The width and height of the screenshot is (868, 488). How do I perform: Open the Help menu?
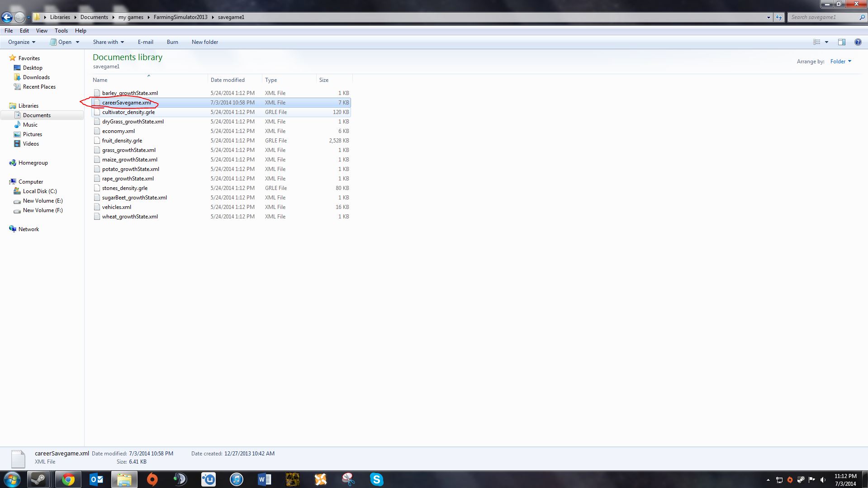[81, 31]
